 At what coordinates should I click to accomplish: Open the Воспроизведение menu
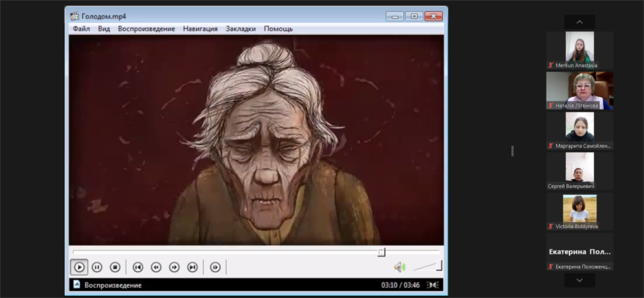click(x=146, y=29)
